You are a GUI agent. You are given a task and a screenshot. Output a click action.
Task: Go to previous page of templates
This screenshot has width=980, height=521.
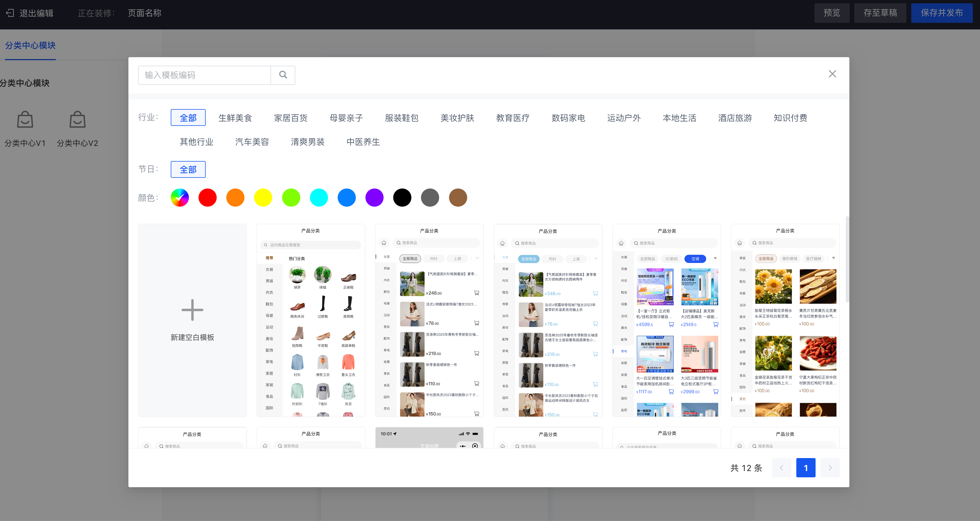[x=781, y=468]
